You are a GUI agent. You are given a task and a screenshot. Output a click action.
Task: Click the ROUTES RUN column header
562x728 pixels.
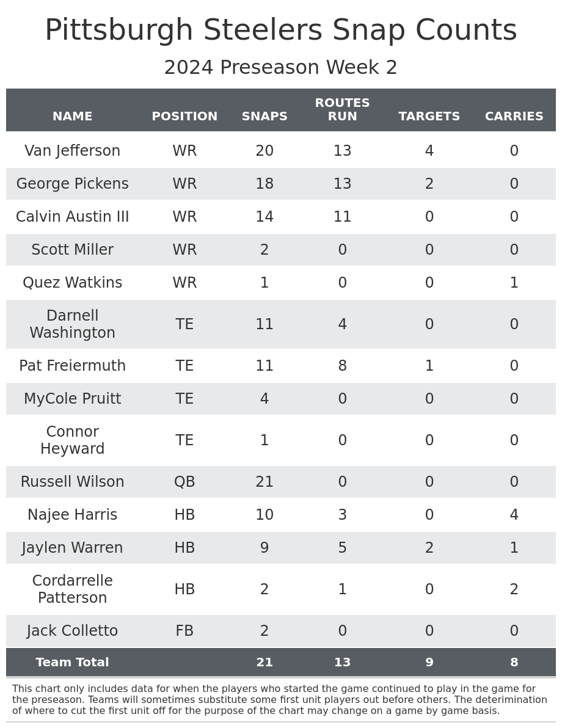tap(342, 110)
